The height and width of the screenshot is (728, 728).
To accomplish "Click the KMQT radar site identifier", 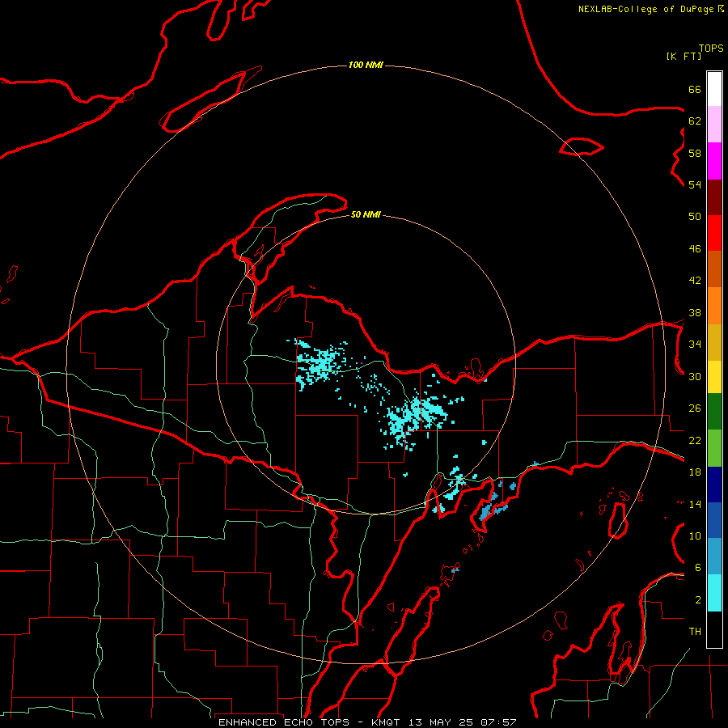I will (x=385, y=722).
